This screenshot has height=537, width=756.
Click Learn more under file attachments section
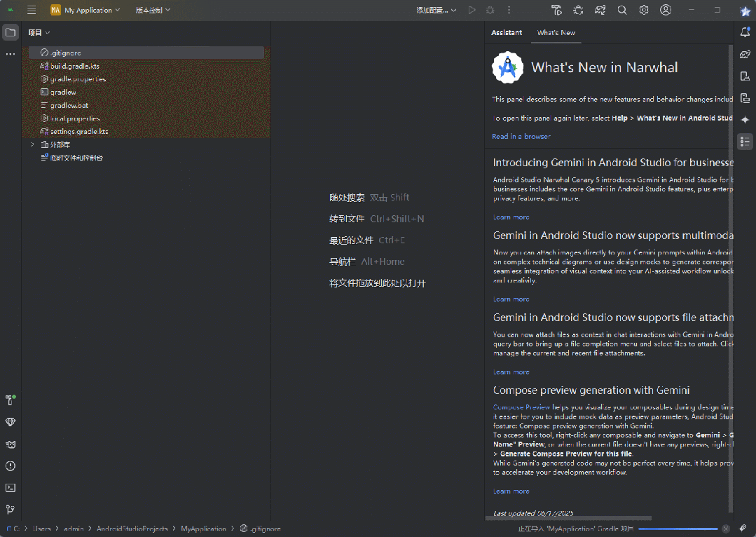511,372
